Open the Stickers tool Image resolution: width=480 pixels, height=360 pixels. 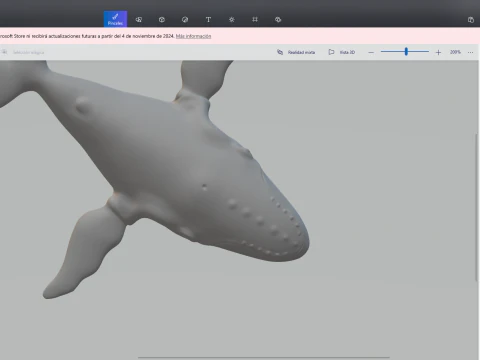coord(185,20)
